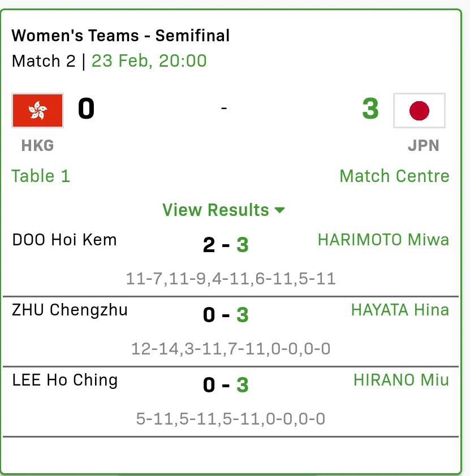Open the Match Centre link
470x476 pixels.
[394, 176]
